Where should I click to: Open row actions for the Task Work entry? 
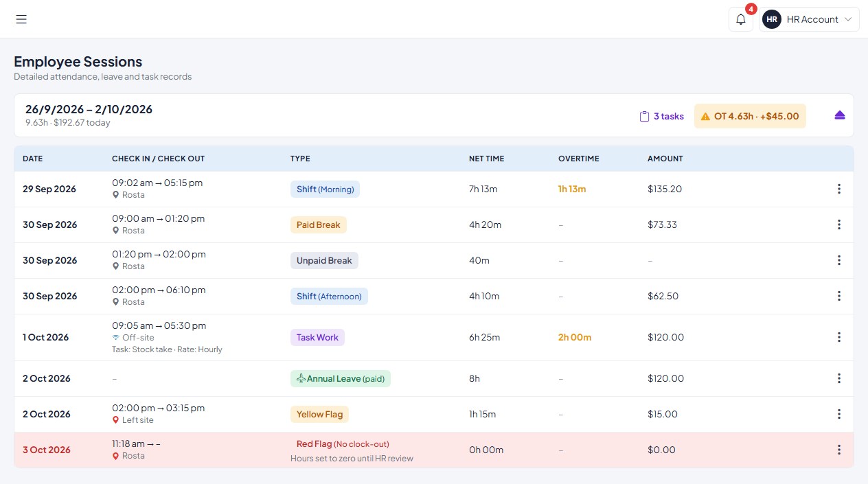[x=839, y=337]
